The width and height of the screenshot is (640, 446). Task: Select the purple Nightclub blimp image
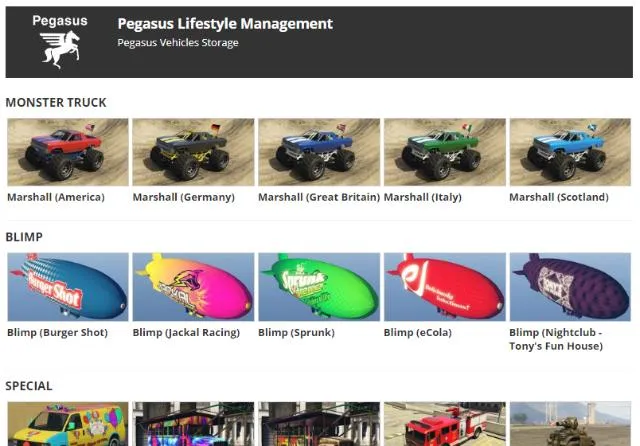point(570,287)
